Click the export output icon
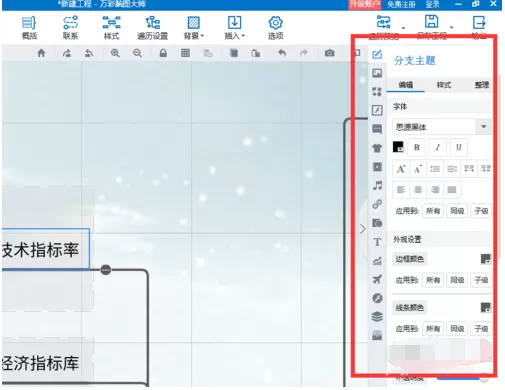505x390 pixels. coord(479,22)
